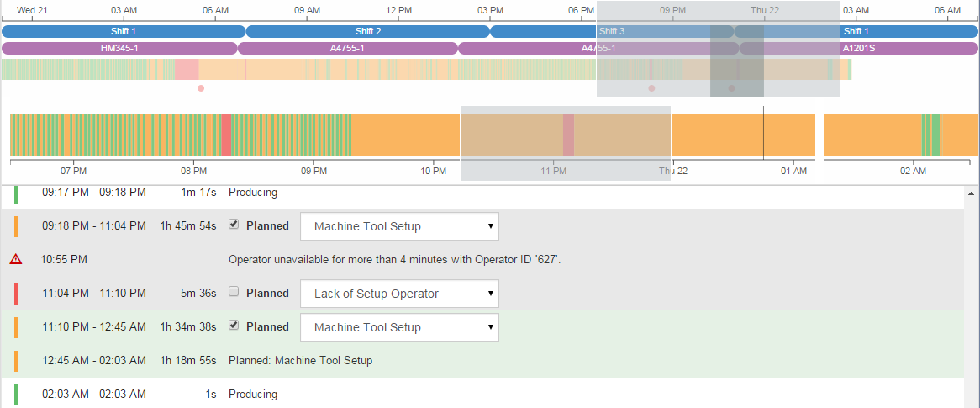The height and width of the screenshot is (408, 980).
Task: Open the 09:18 PM Machine Tool Setup dropdown
Action: tap(399, 226)
